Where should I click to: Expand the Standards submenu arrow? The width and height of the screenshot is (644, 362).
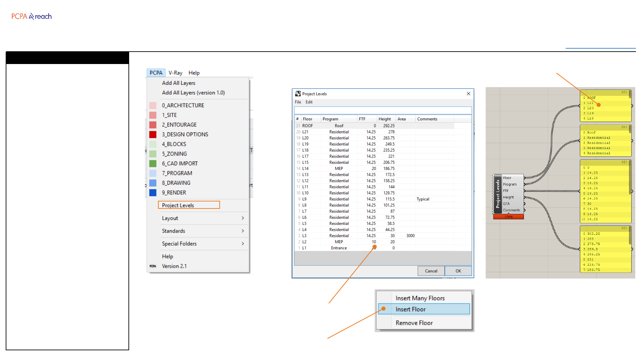point(243,231)
